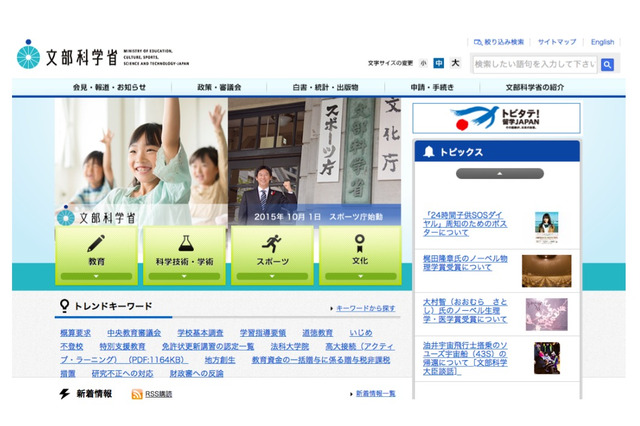Open the 道徳教育 keyword link
This screenshot has width=640, height=426.
(x=318, y=333)
